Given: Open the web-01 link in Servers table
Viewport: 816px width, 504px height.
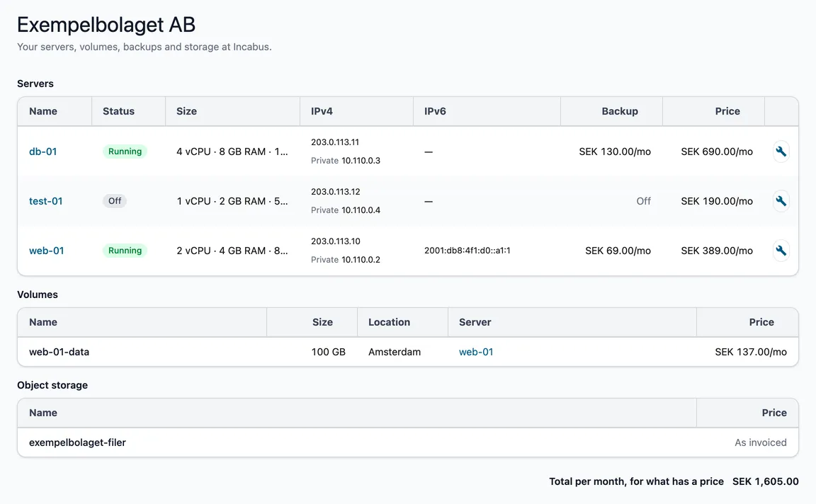Looking at the screenshot, I should point(46,250).
